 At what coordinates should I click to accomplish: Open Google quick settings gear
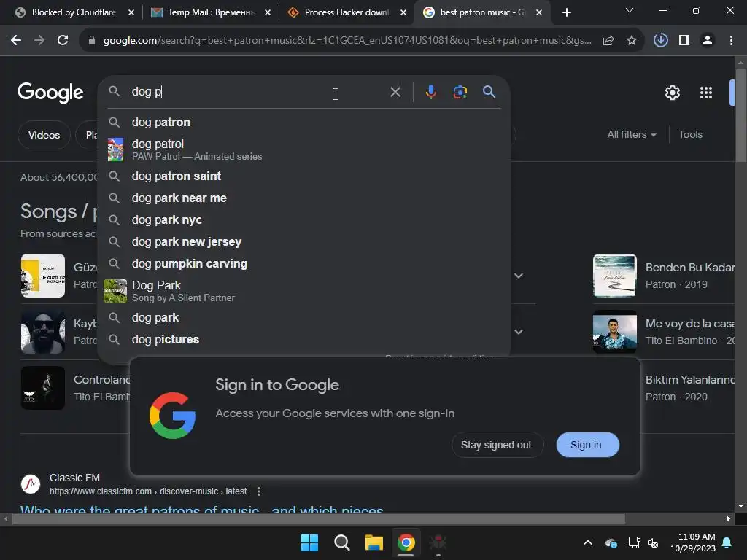pyautogui.click(x=672, y=93)
